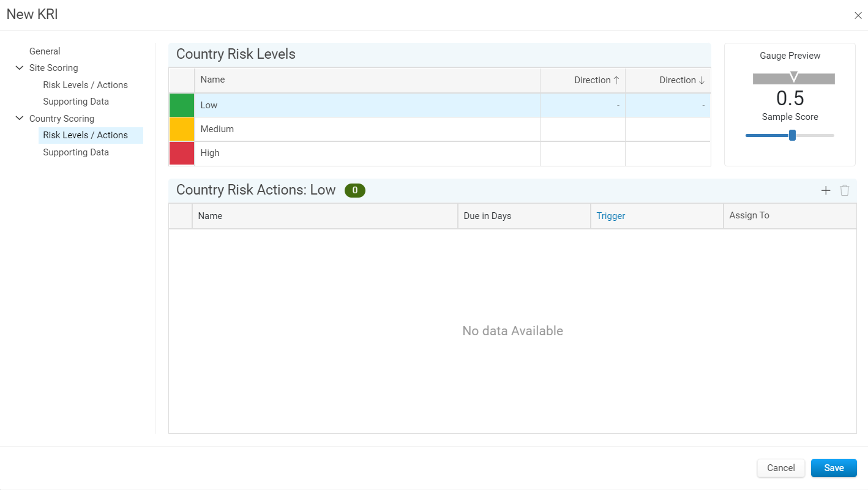Viewport: 868px width, 490px height.
Task: Add a new country risk action with plus icon
Action: [826, 190]
